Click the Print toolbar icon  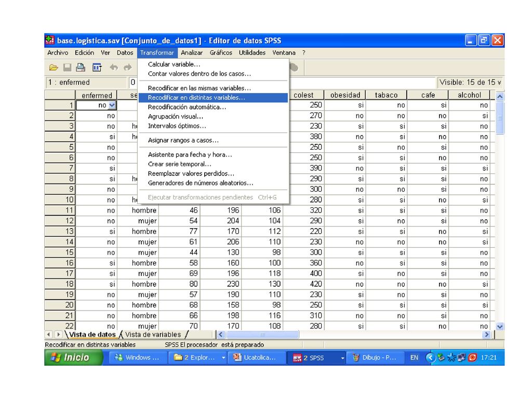coord(81,68)
